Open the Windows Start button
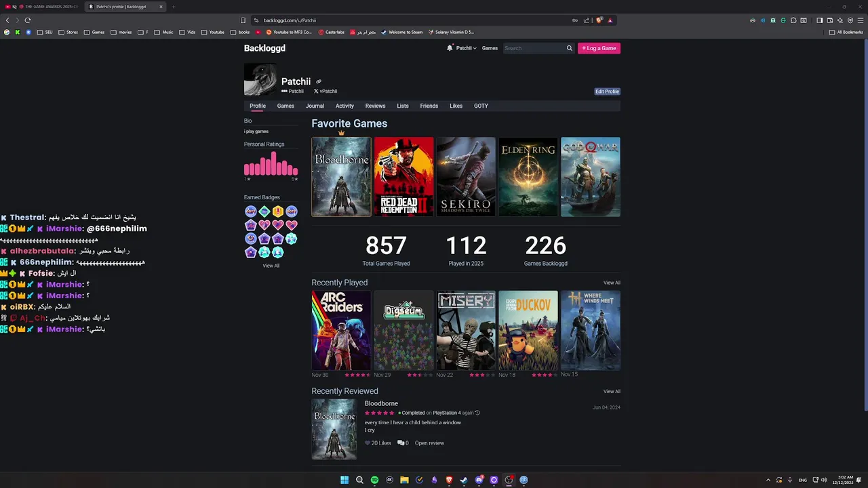The image size is (868, 488). 344,480
